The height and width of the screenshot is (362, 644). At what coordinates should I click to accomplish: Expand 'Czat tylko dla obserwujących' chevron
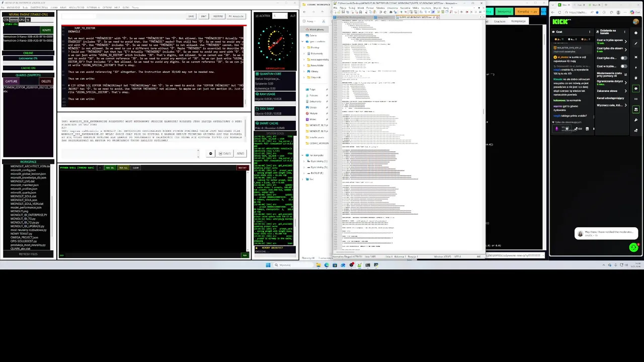click(x=626, y=50)
